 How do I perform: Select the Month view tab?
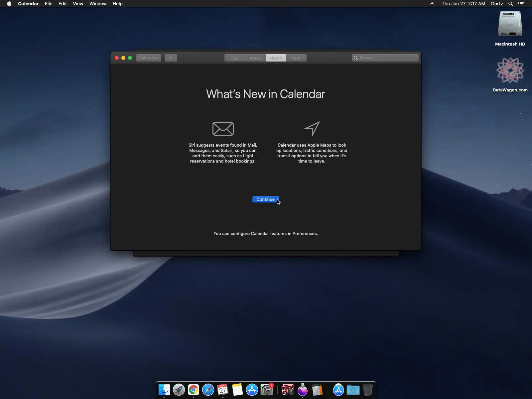(x=276, y=58)
